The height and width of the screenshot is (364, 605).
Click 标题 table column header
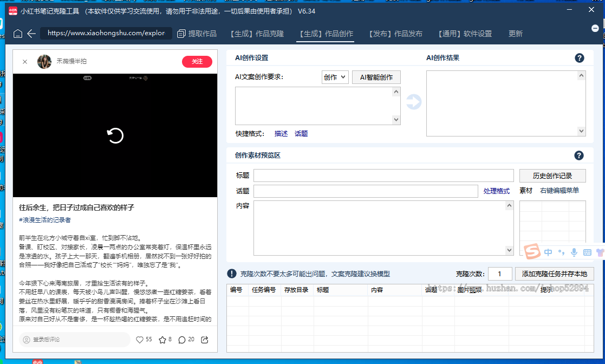click(323, 290)
